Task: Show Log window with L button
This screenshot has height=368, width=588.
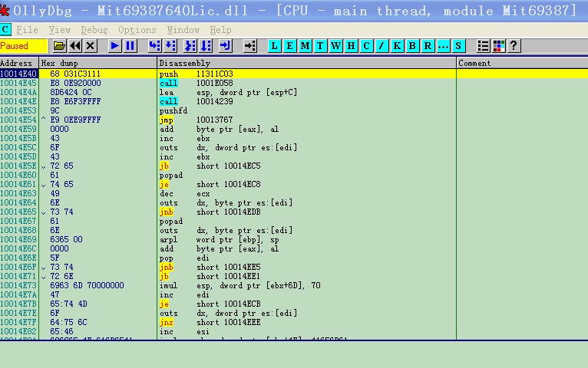Action: 275,46
